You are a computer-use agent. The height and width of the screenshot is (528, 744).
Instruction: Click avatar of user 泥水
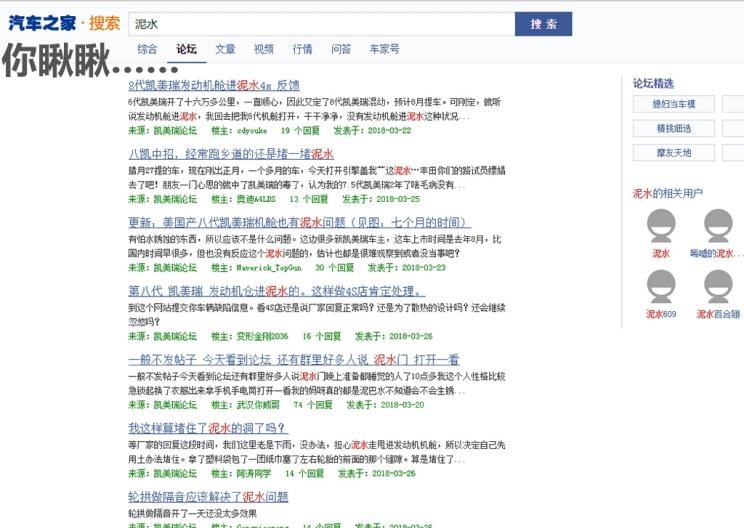click(x=661, y=226)
